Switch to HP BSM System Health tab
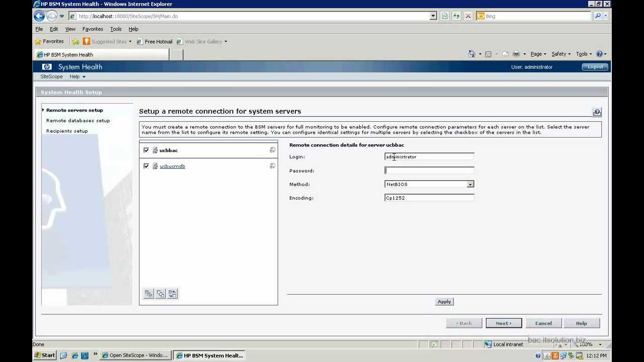 coord(101,54)
